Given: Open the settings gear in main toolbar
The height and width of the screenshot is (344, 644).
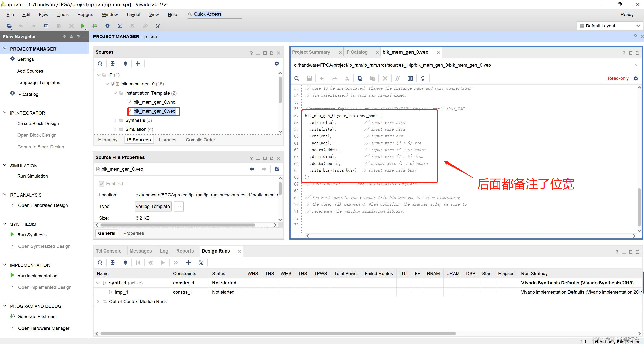Looking at the screenshot, I should coord(107,26).
